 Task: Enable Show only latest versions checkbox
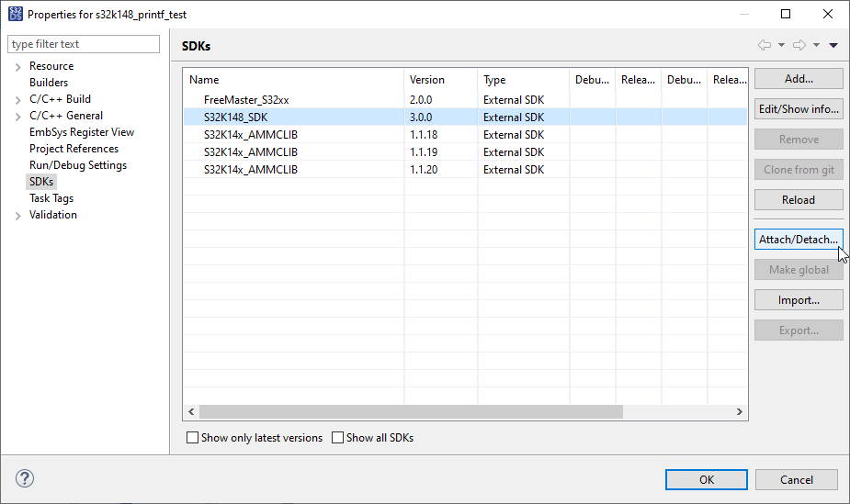click(192, 437)
